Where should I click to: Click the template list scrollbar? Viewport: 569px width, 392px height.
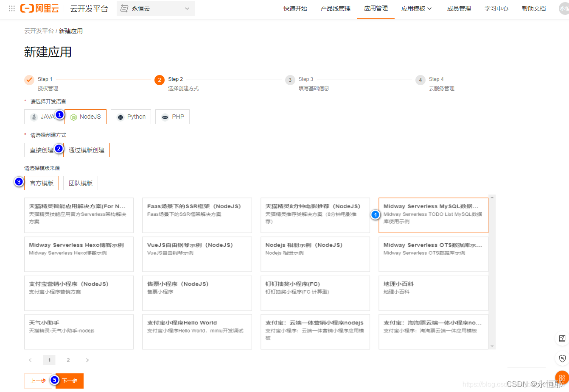coord(492,271)
